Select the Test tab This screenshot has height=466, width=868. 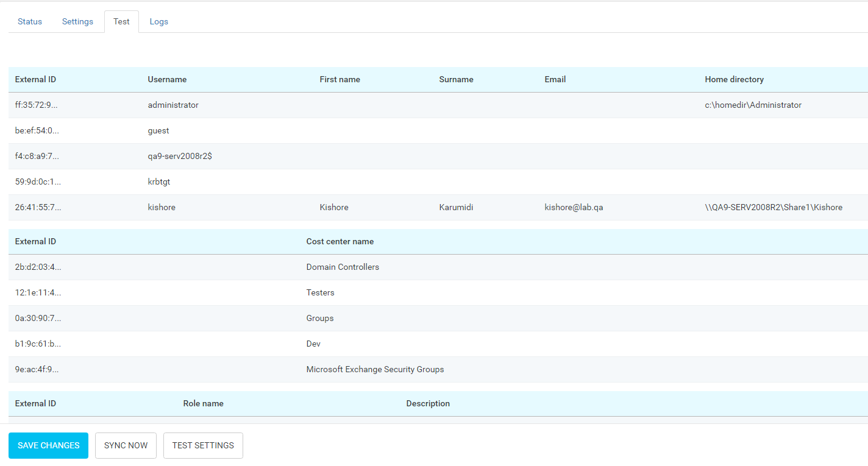(121, 21)
